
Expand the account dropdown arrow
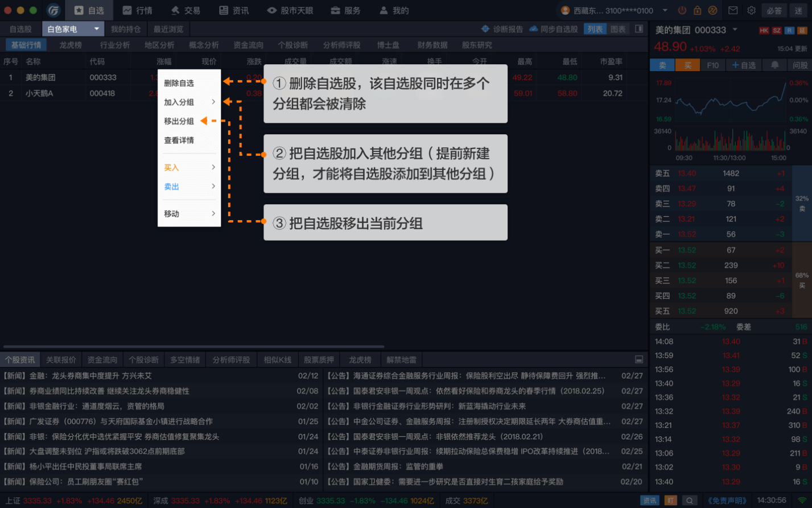click(665, 10)
